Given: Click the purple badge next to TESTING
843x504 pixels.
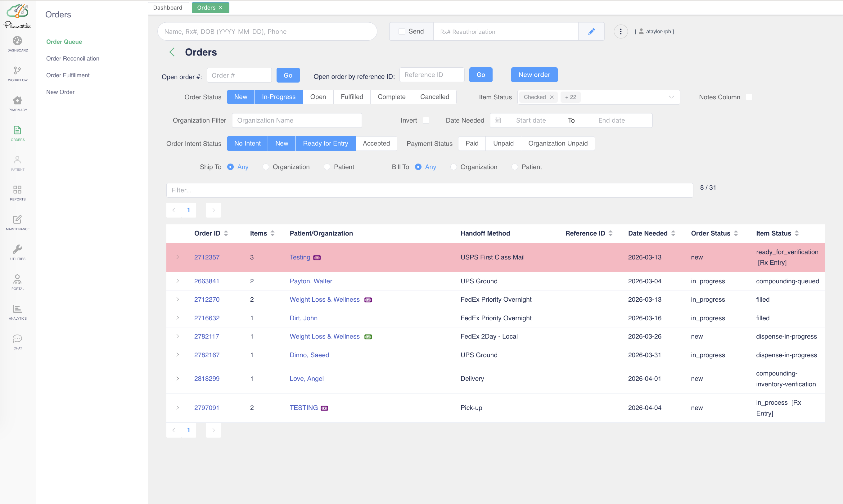Looking at the screenshot, I should pyautogui.click(x=324, y=408).
